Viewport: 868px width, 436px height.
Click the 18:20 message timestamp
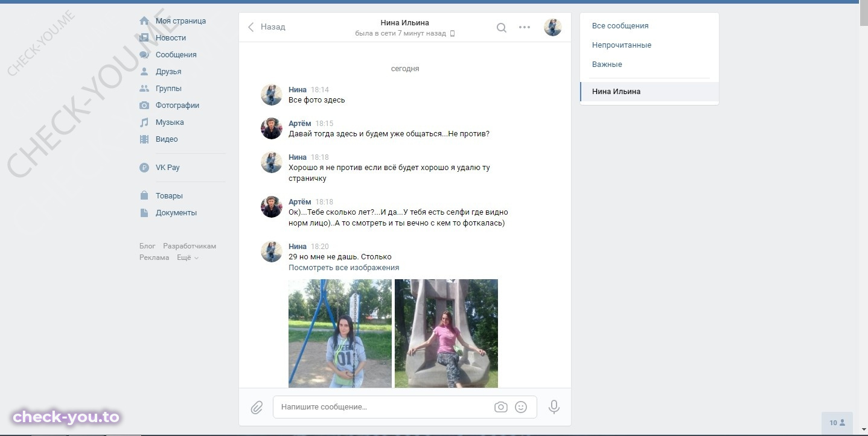click(320, 247)
